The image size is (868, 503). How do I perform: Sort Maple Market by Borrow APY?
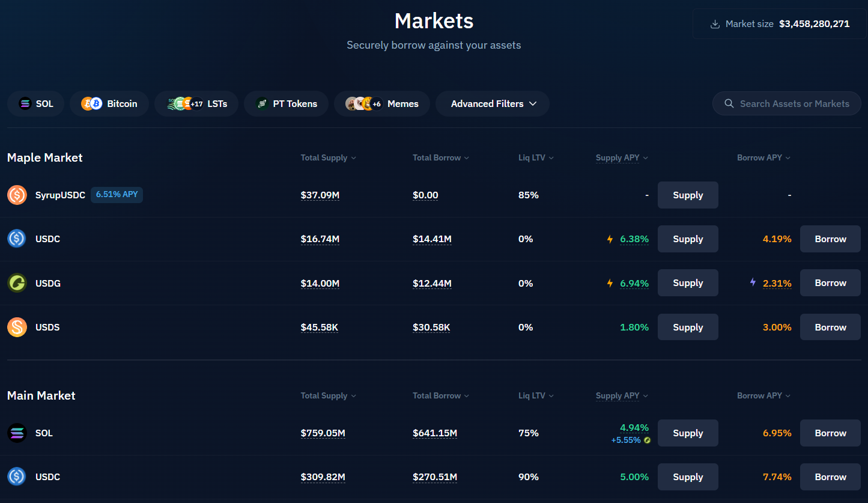point(763,157)
